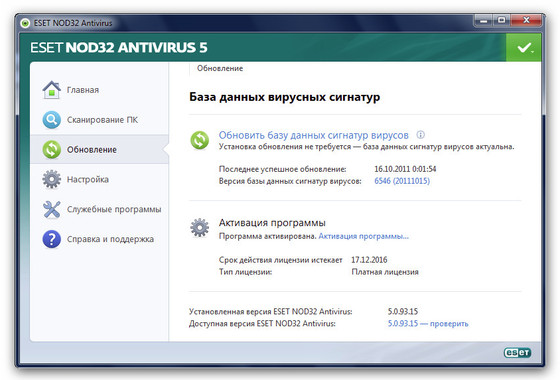Close the ESET NOD32 Antivirus window
Viewport: 560px width, 380px height.
click(526, 21)
